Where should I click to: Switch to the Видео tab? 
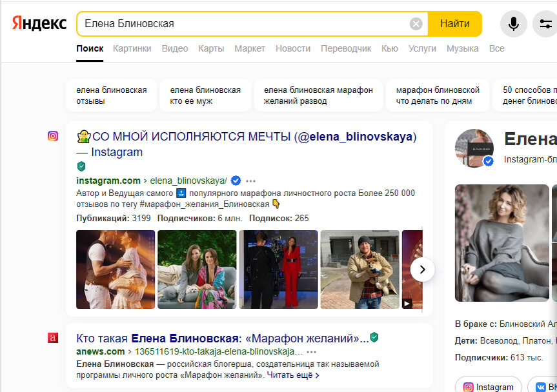tap(175, 48)
